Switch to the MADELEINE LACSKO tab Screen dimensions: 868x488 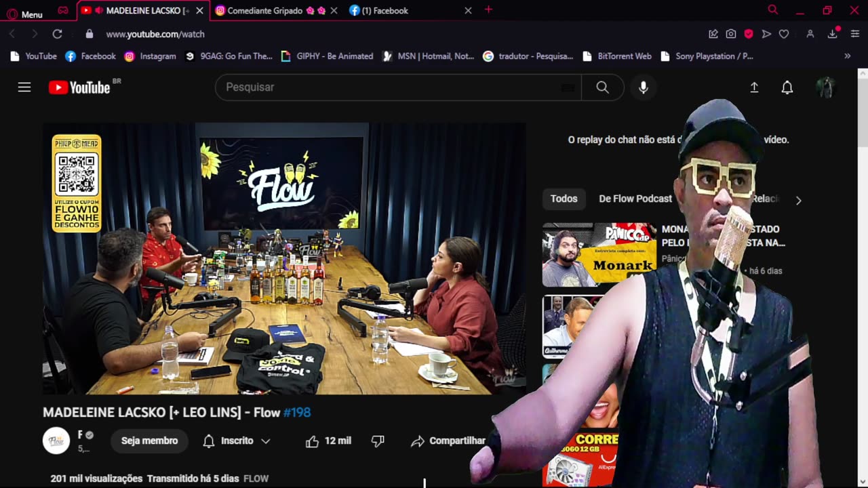click(x=146, y=10)
